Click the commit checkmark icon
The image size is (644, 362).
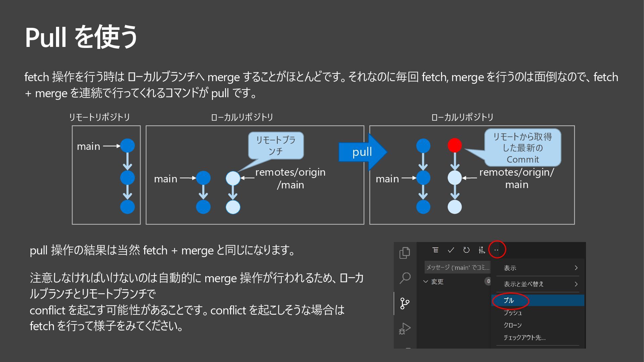click(x=451, y=250)
